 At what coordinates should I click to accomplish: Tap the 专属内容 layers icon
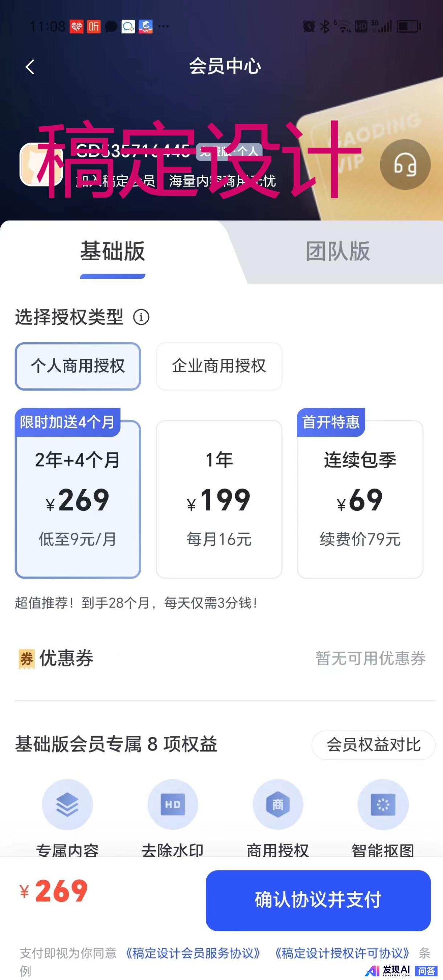[x=67, y=805]
